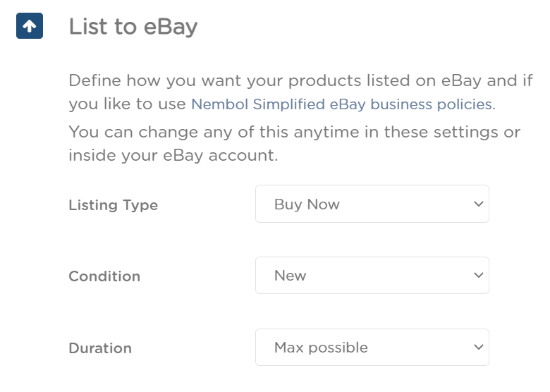Click the chevron on the Buy Now selector
The image size is (550, 392).
[x=479, y=204]
